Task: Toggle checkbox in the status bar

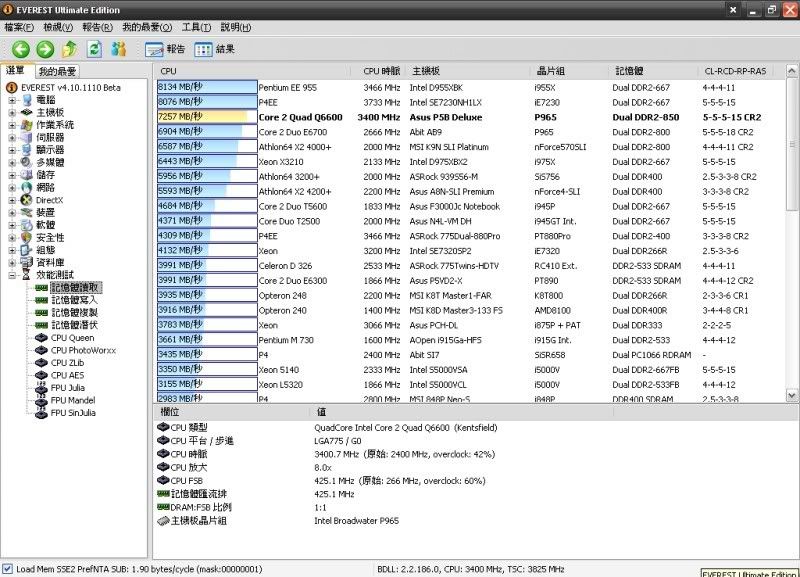Action: (8, 569)
